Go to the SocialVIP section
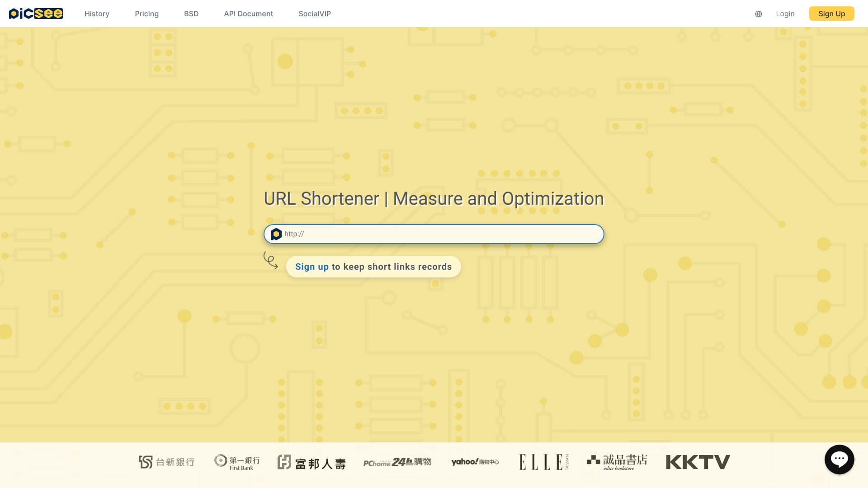The height and width of the screenshot is (488, 868). [x=314, y=14]
